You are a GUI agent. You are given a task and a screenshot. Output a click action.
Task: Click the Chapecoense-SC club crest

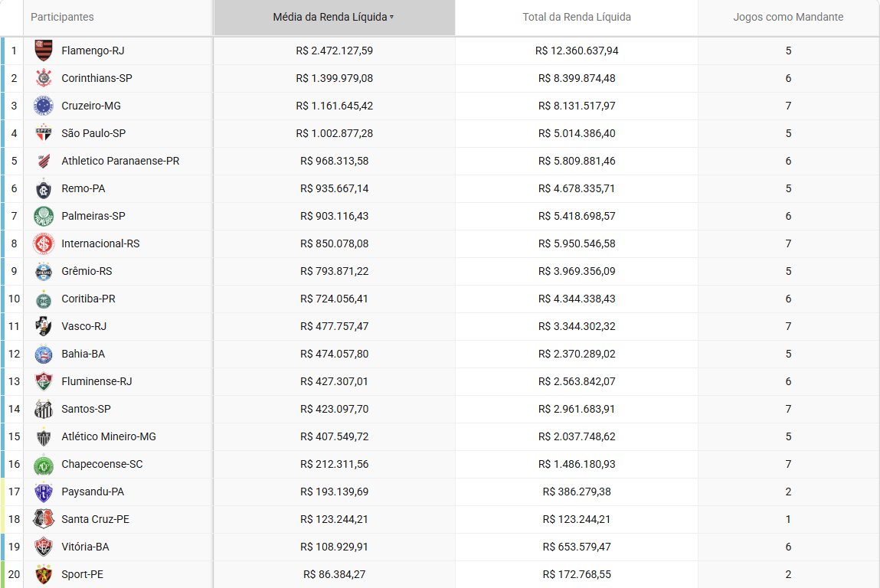[43, 464]
